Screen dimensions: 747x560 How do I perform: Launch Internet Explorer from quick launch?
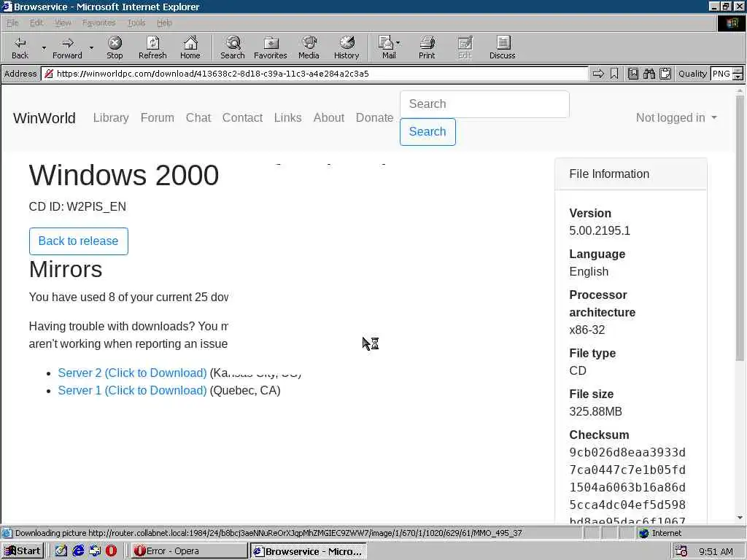[x=78, y=551]
